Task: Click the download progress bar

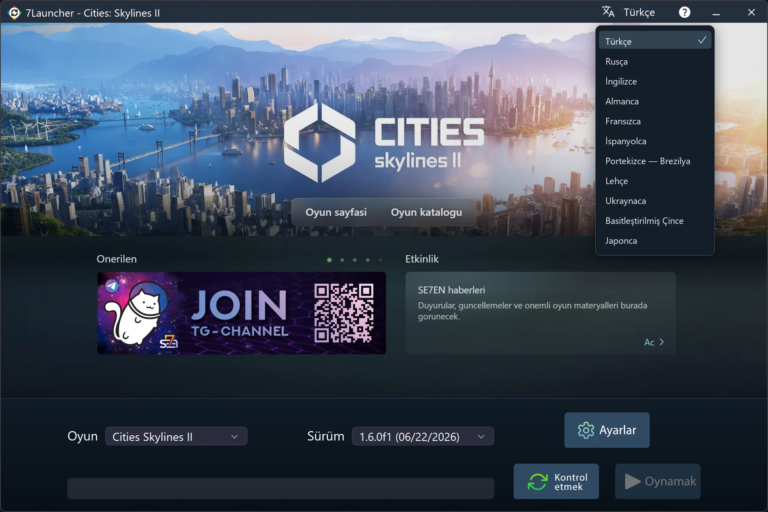Action: click(281, 488)
